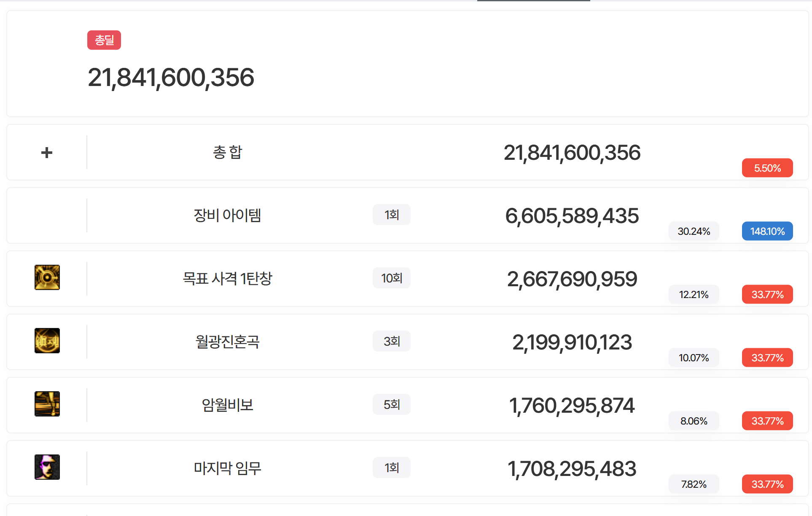Click the 암월비보 skill icon
Image resolution: width=812 pixels, height=516 pixels.
click(47, 404)
